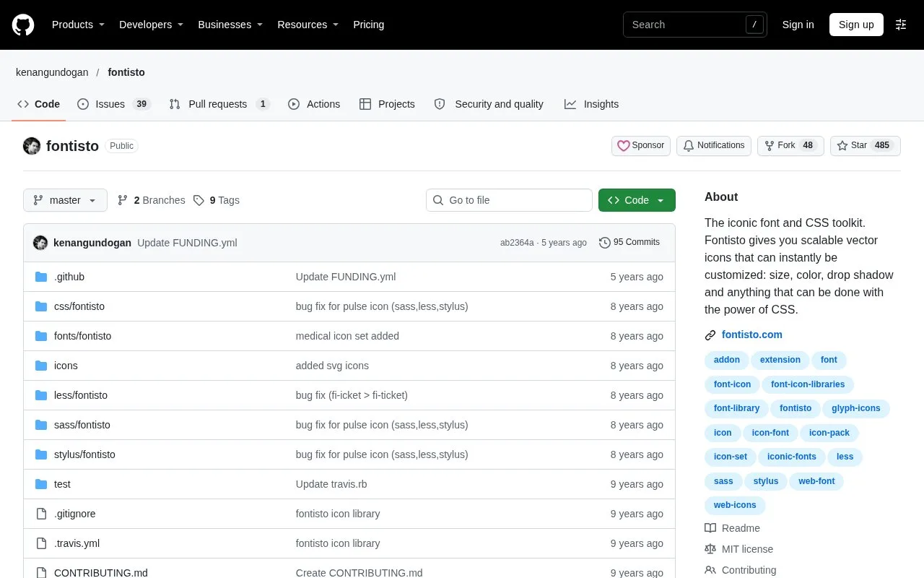Open the global navigation settings icon
Image resolution: width=924 pixels, height=578 pixels.
click(901, 25)
